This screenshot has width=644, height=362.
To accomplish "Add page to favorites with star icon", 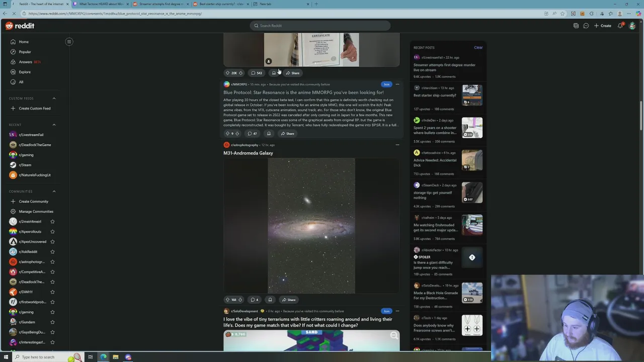I will (x=563, y=14).
